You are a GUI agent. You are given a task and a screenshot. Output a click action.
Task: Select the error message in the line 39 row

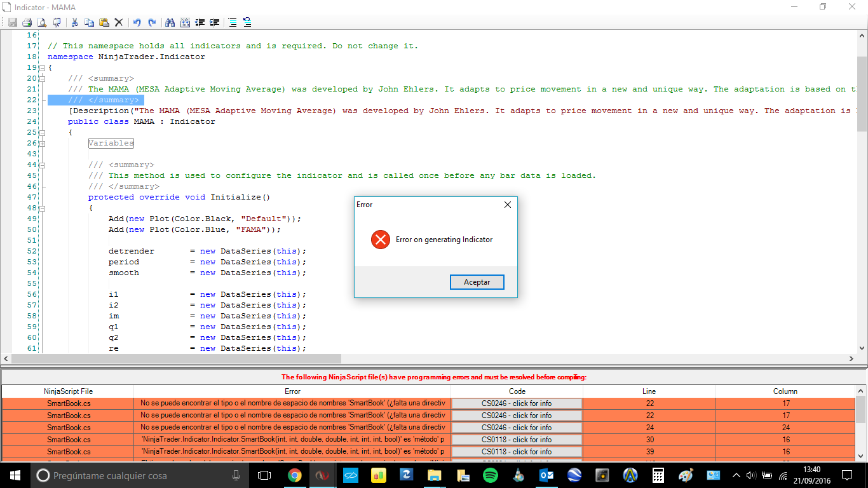click(x=292, y=452)
